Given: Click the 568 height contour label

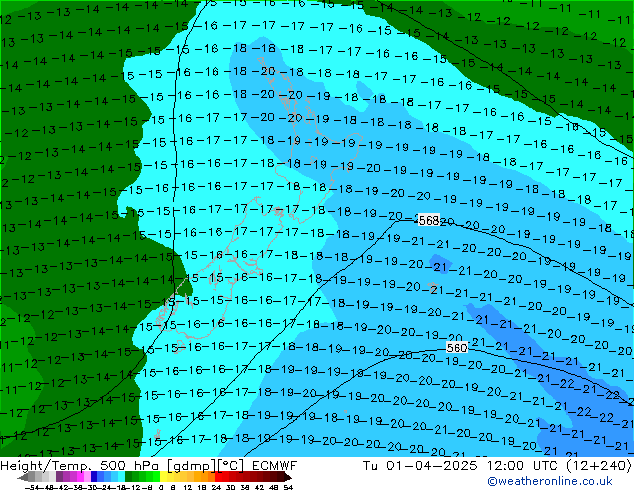Looking at the screenshot, I should pos(429,220).
